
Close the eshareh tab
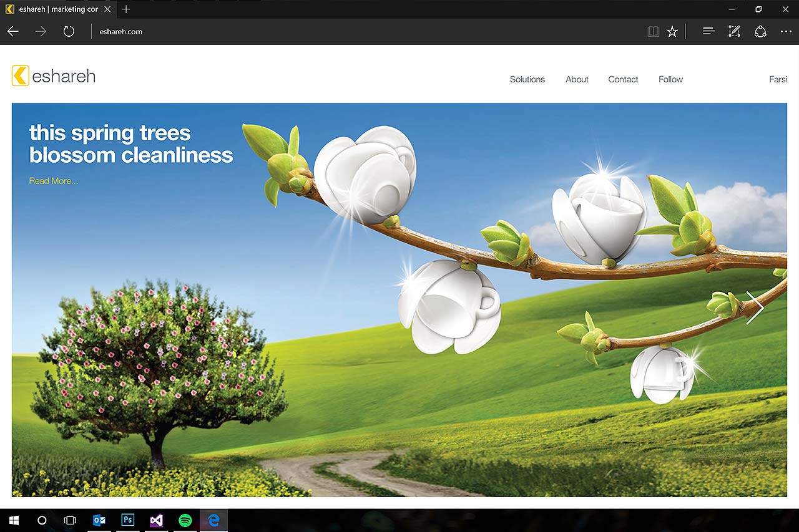pyautogui.click(x=107, y=9)
